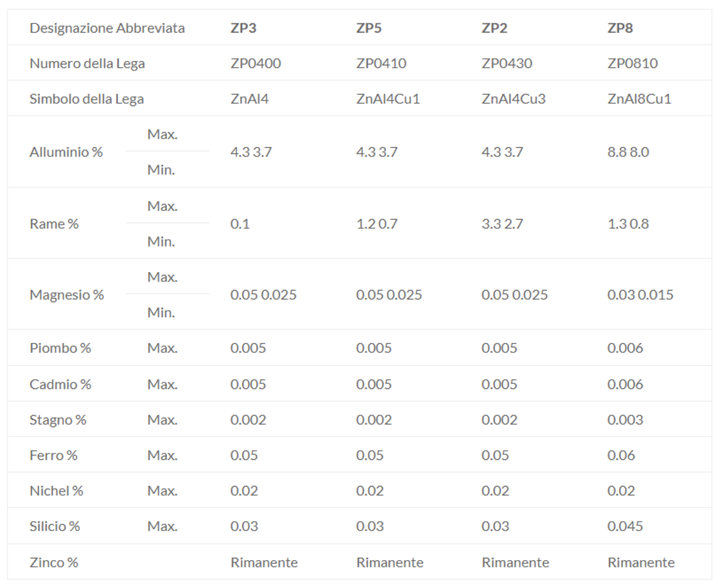Select alloy number ZP0810

coord(632,63)
